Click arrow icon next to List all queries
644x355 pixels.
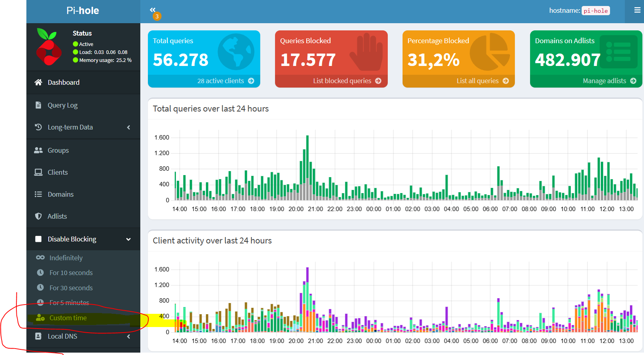506,81
